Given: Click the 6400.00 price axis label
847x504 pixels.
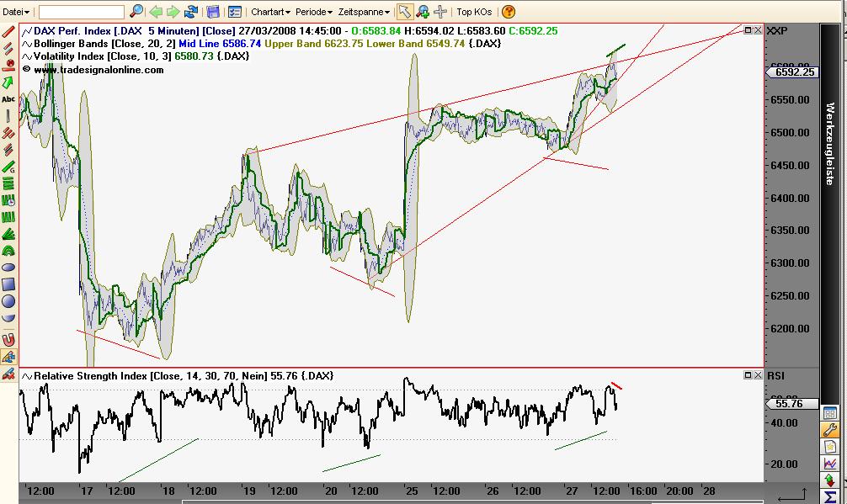Looking at the screenshot, I should [x=790, y=198].
